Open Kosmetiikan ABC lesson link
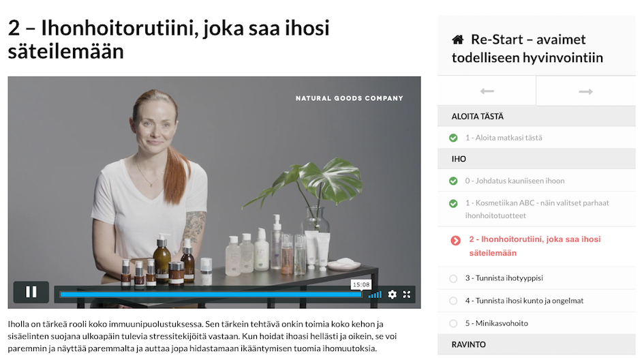This screenshot has height=358, width=644. click(x=537, y=209)
